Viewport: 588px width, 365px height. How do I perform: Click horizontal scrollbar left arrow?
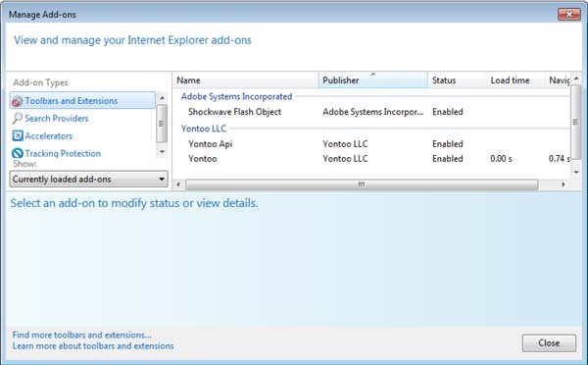[178, 184]
